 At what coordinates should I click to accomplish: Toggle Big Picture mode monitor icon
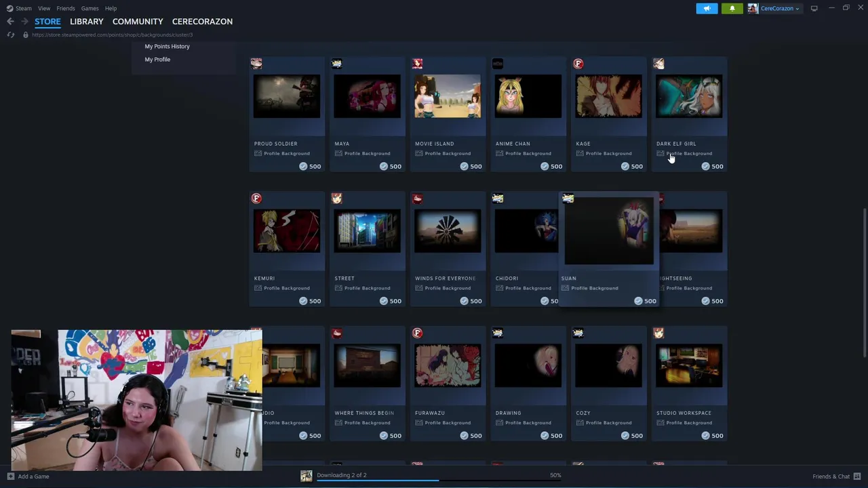(814, 8)
